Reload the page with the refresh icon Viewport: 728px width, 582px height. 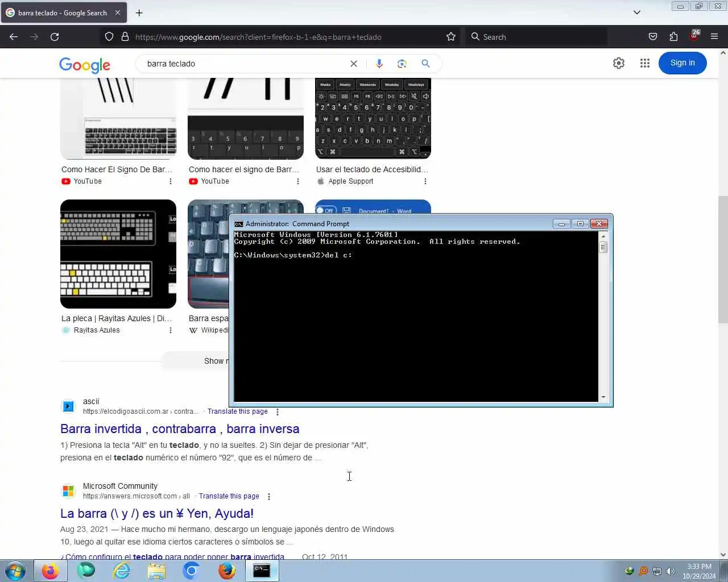55,37
